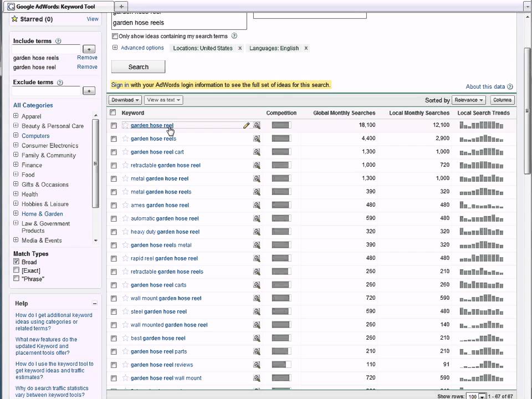The image size is (532, 399).
Task: Remove the Locations: United States filter
Action: pos(240,48)
